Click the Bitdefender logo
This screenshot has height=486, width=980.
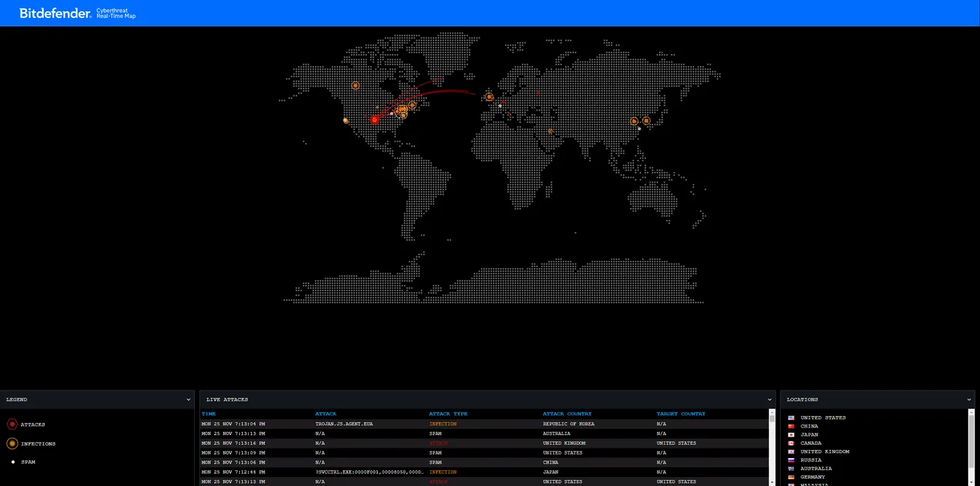pos(53,13)
